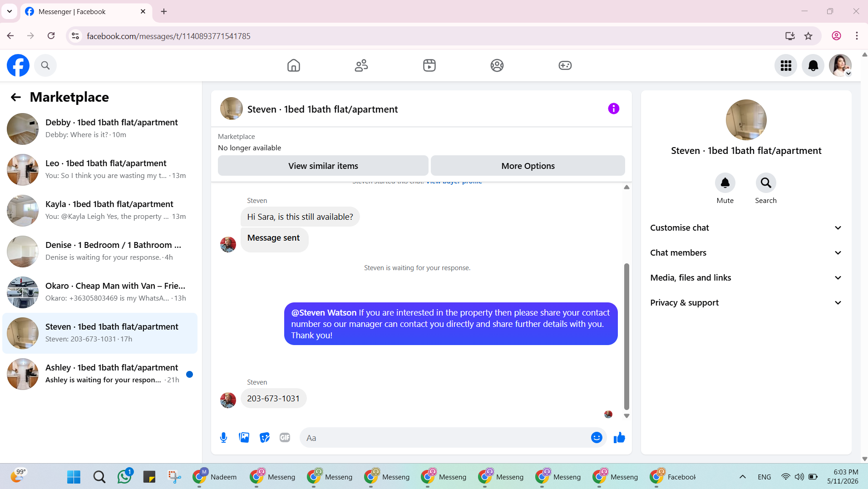Viewport: 868px width, 489px height.
Task: Go to Facebook Home feed icon
Action: [x=294, y=65]
